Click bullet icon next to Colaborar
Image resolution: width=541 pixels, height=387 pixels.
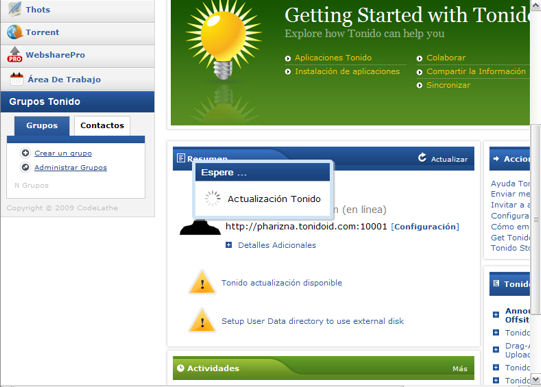pyautogui.click(x=419, y=58)
